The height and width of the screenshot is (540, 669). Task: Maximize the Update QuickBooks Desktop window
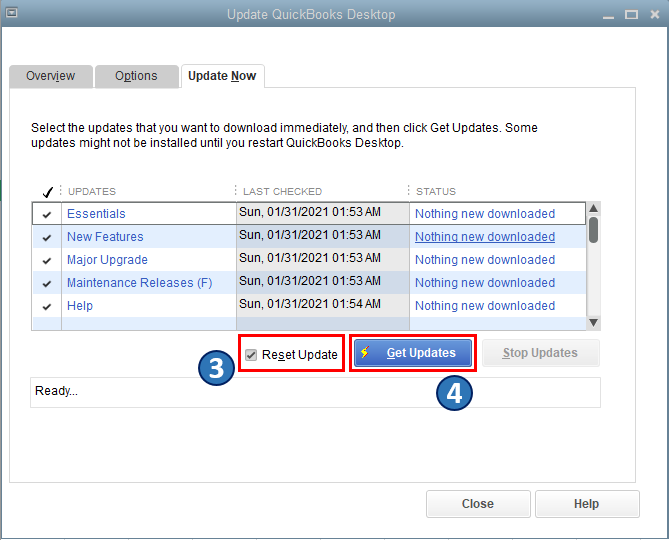point(631,15)
